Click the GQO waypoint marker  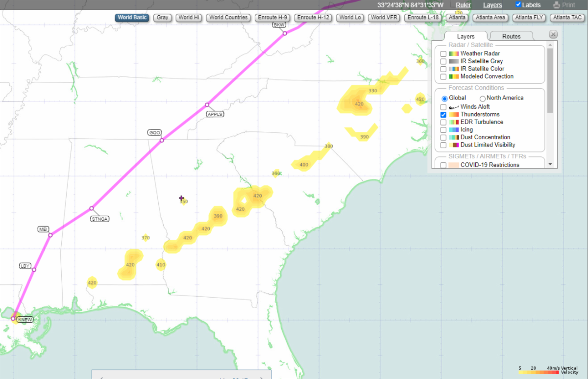point(162,140)
